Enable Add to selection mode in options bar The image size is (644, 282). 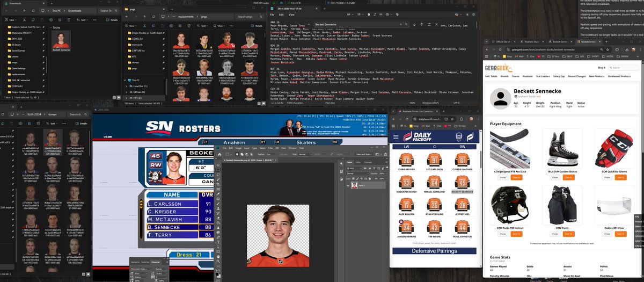242,154
